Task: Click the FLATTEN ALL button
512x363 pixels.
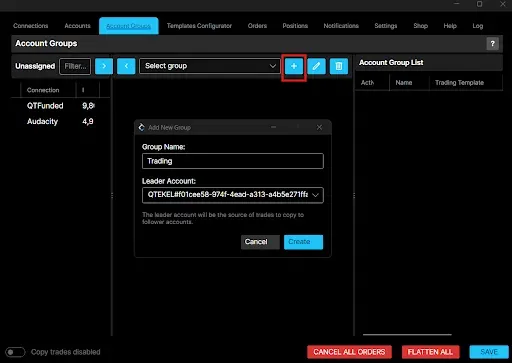Action: coord(430,352)
